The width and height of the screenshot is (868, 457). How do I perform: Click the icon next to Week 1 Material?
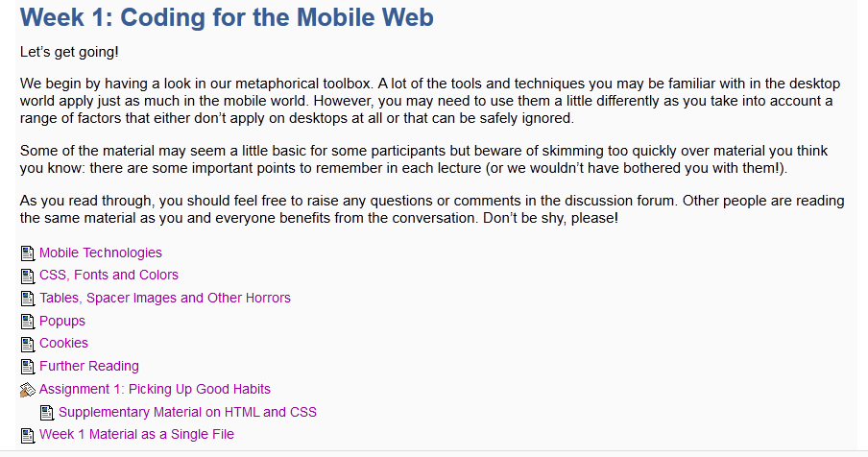tap(27, 435)
